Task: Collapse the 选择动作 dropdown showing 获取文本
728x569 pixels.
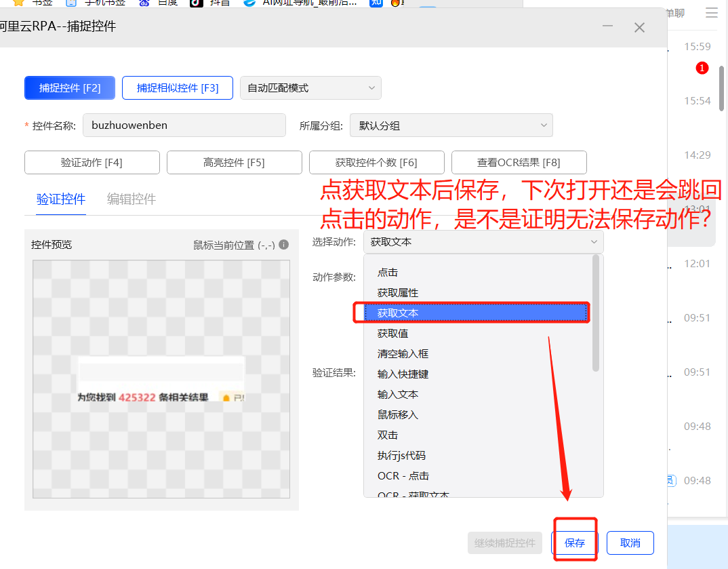Action: (x=483, y=242)
